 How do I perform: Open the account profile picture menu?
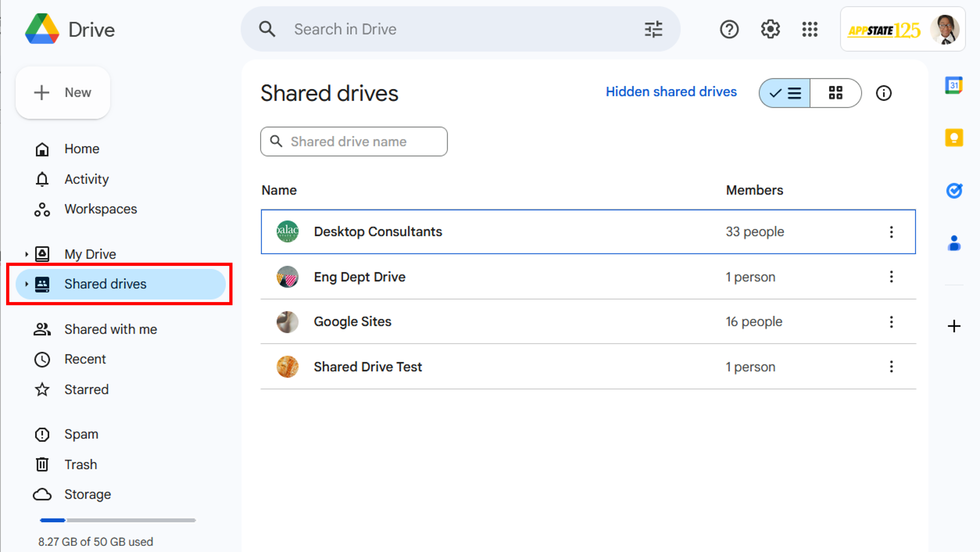pos(945,29)
